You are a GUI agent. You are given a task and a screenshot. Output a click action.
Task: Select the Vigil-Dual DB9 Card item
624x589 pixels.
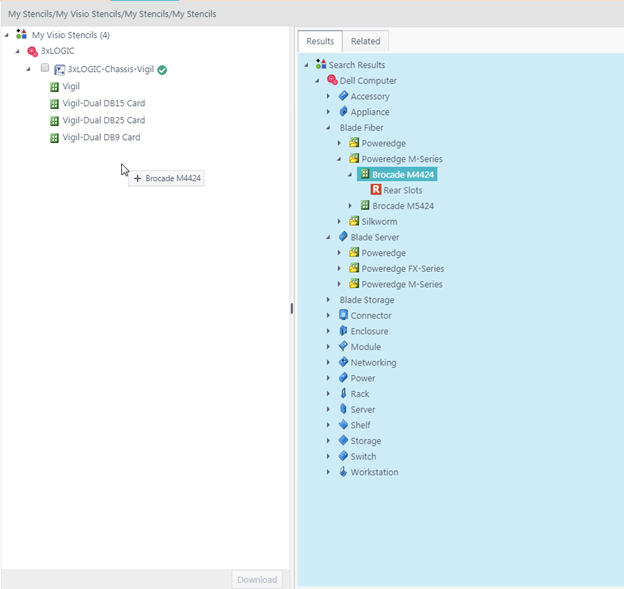[101, 137]
